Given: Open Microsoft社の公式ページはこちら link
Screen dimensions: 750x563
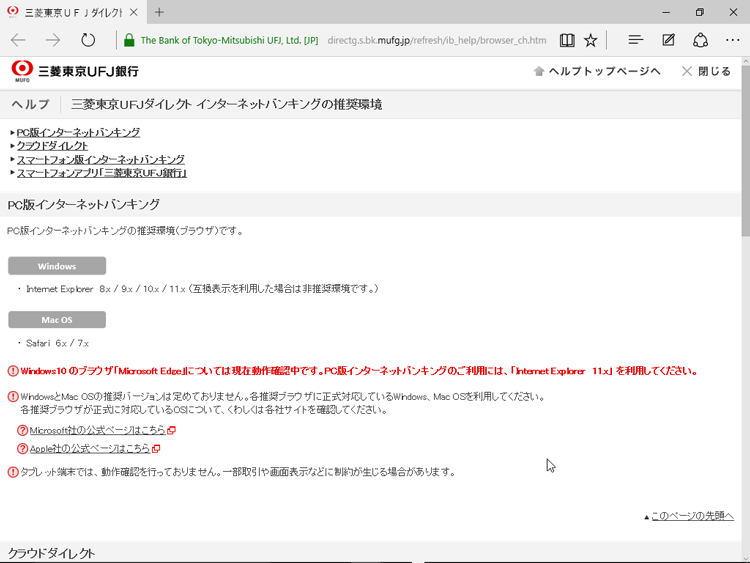Looking at the screenshot, I should point(97,430).
